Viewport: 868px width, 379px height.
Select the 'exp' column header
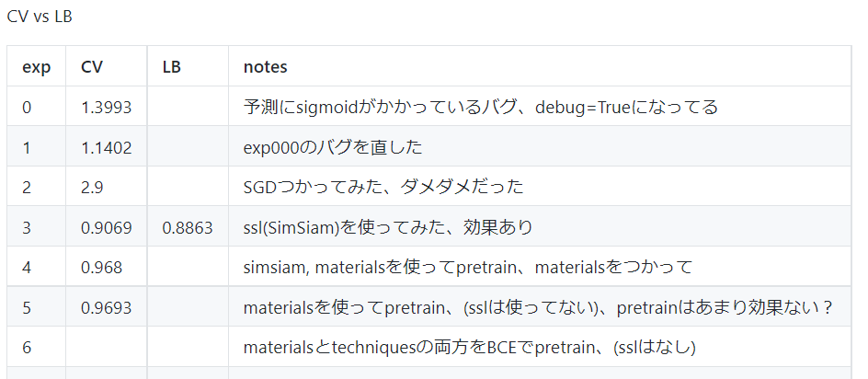[37, 66]
